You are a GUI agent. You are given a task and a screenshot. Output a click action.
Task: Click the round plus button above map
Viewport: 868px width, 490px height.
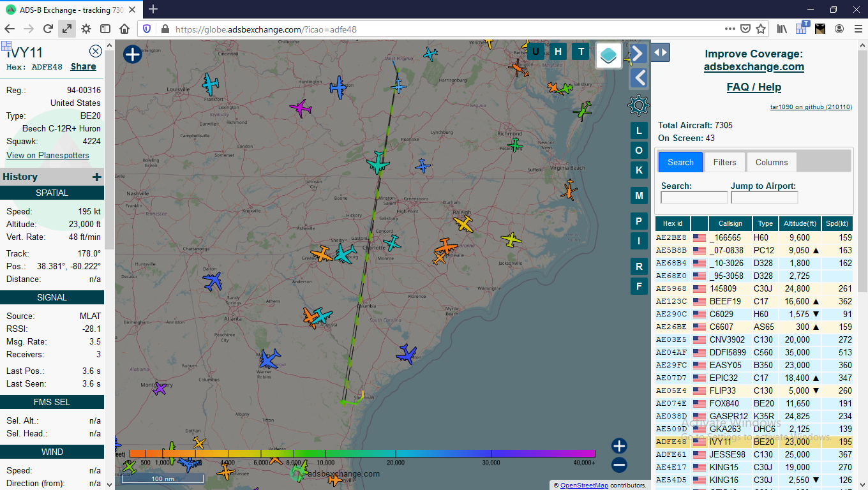tap(132, 55)
